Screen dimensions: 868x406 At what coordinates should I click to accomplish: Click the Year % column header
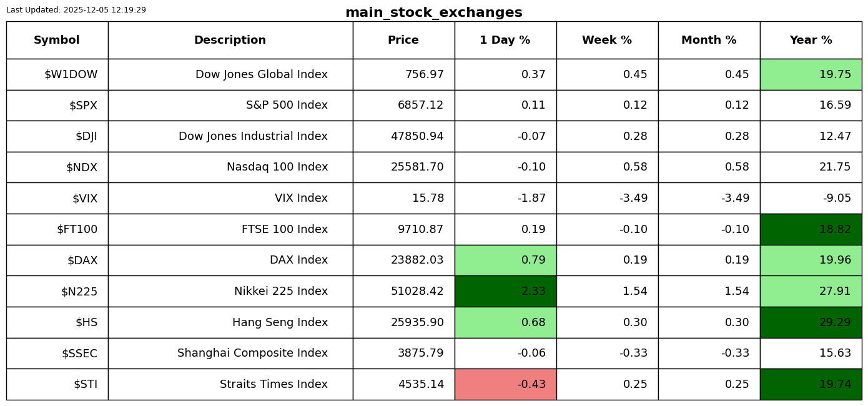tap(811, 41)
